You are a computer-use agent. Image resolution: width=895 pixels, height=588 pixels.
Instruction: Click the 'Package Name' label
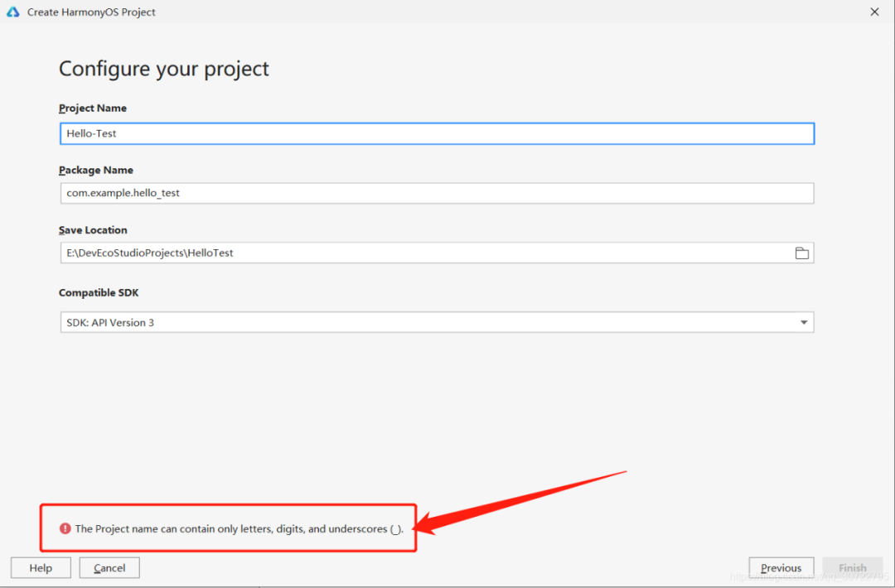click(x=96, y=170)
